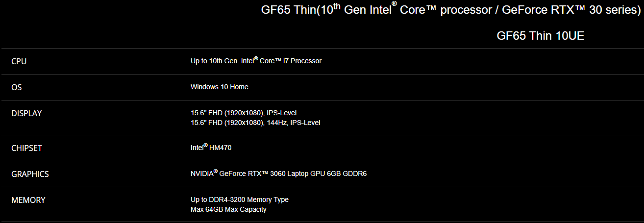
Task: Select the MEMORY row label
Action: [x=28, y=200]
